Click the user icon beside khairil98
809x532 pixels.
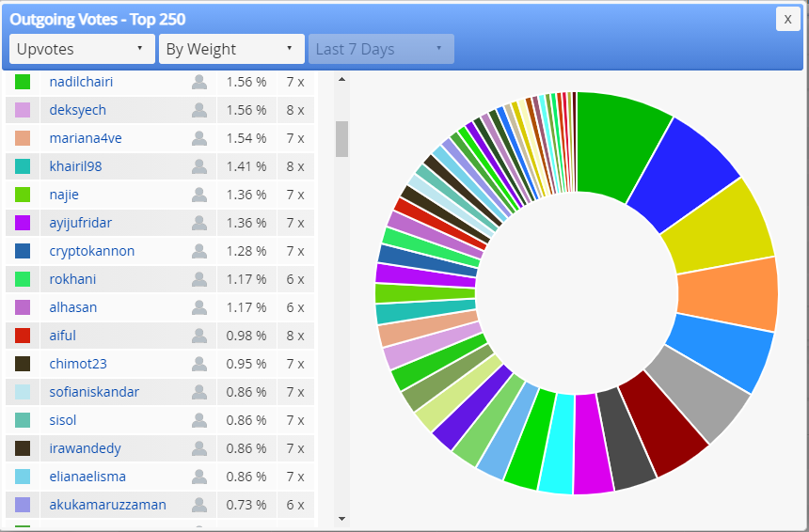(x=199, y=166)
